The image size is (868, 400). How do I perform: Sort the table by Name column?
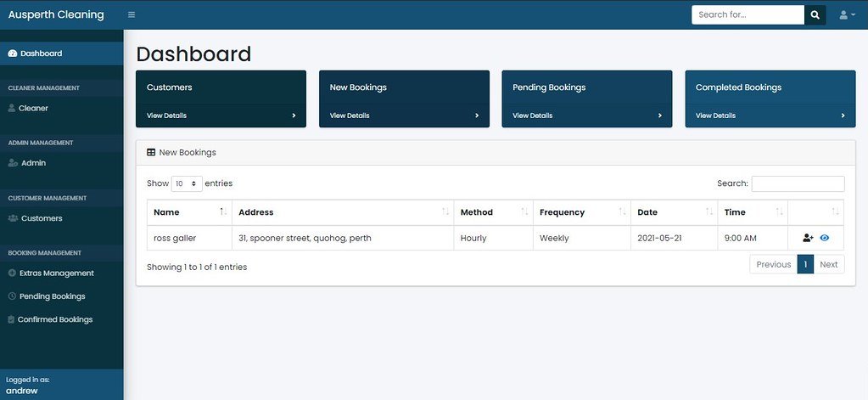(189, 212)
